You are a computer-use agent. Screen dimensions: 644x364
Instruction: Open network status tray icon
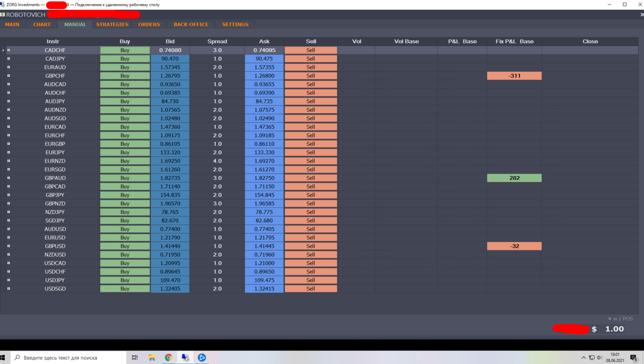592,358
